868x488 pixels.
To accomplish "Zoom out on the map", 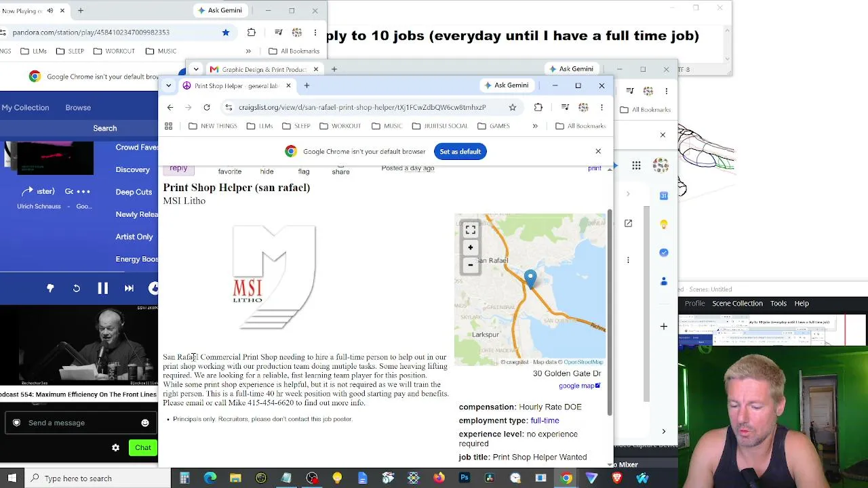I will 471,264.
